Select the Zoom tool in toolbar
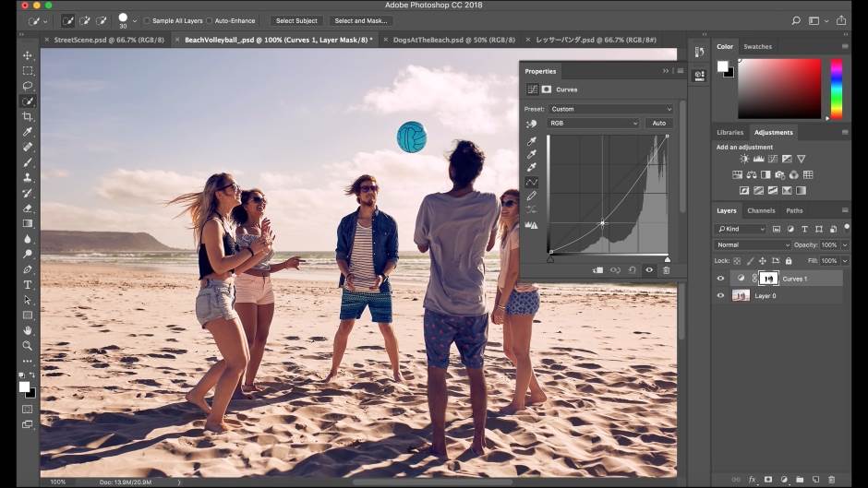Viewport: 868px width, 488px height. [x=28, y=345]
